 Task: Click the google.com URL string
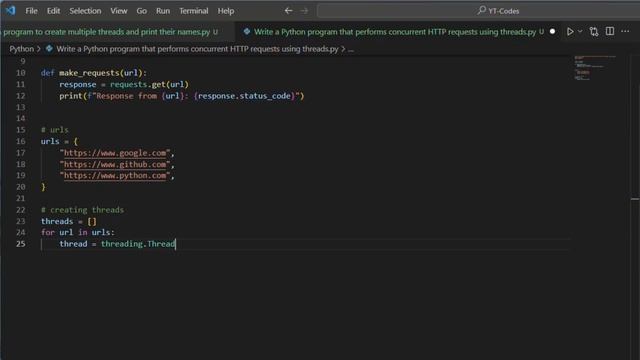pos(115,153)
